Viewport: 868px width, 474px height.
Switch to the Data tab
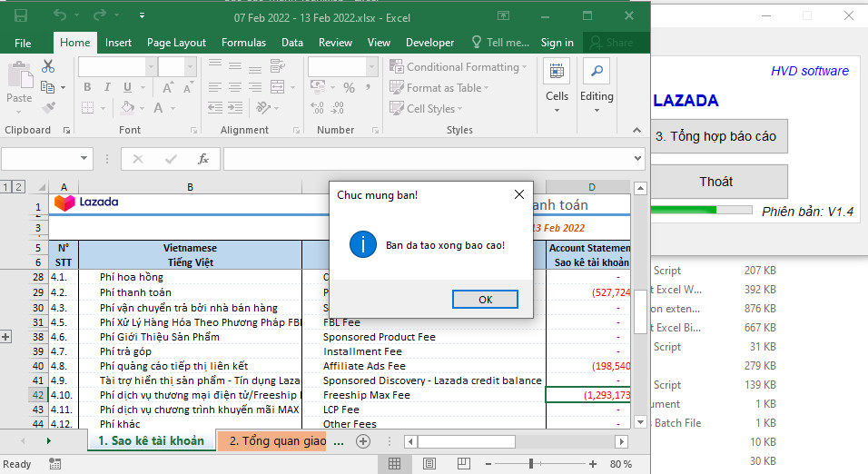pyautogui.click(x=291, y=43)
